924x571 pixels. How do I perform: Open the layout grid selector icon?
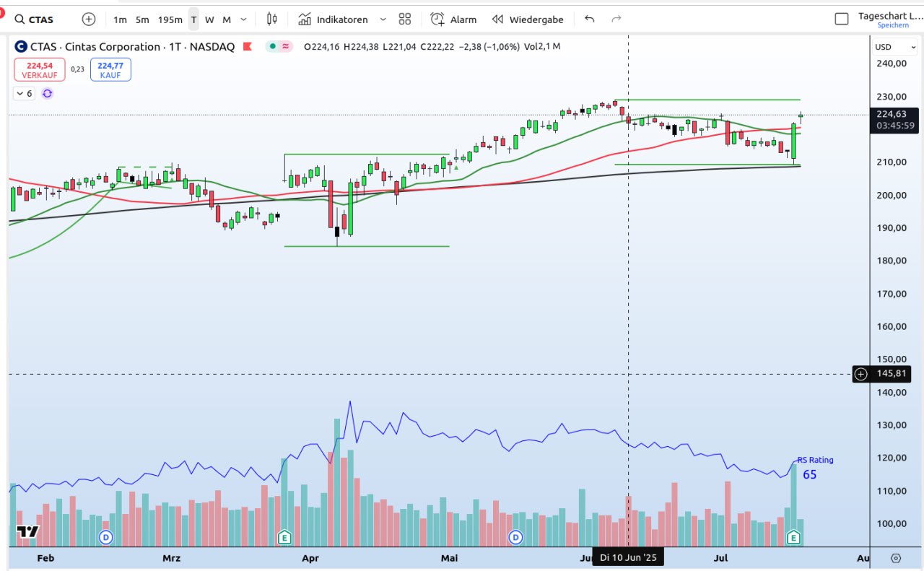405,19
